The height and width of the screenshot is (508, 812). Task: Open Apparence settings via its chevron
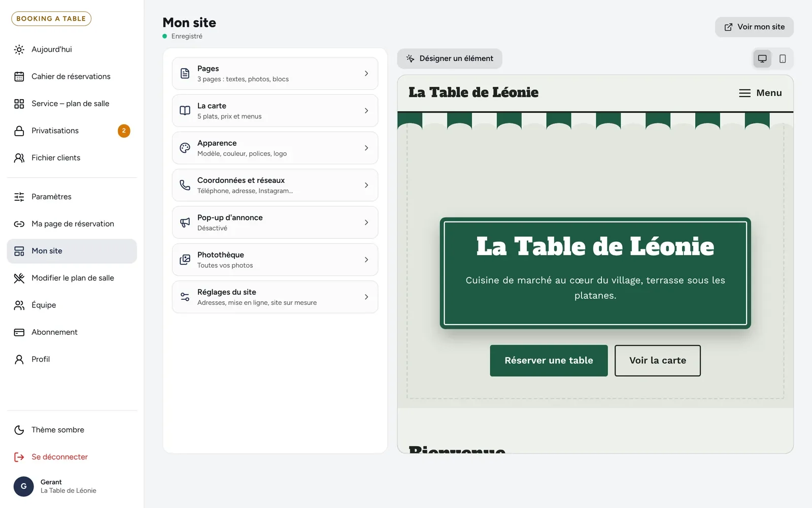tap(366, 148)
